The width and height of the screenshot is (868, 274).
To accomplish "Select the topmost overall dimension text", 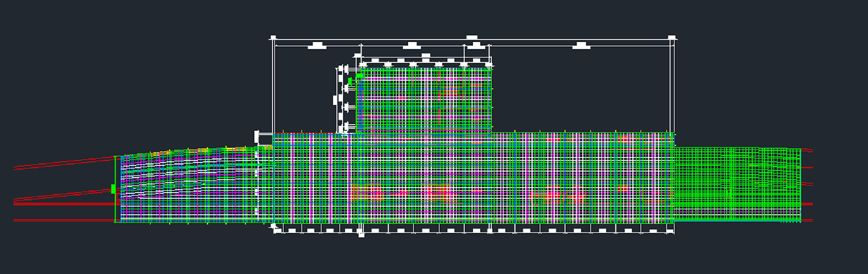I will [x=472, y=38].
